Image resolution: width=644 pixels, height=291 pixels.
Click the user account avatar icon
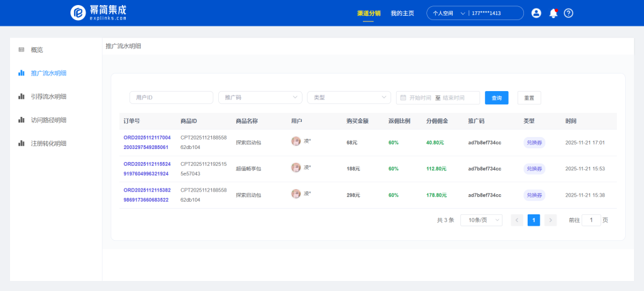click(x=536, y=13)
